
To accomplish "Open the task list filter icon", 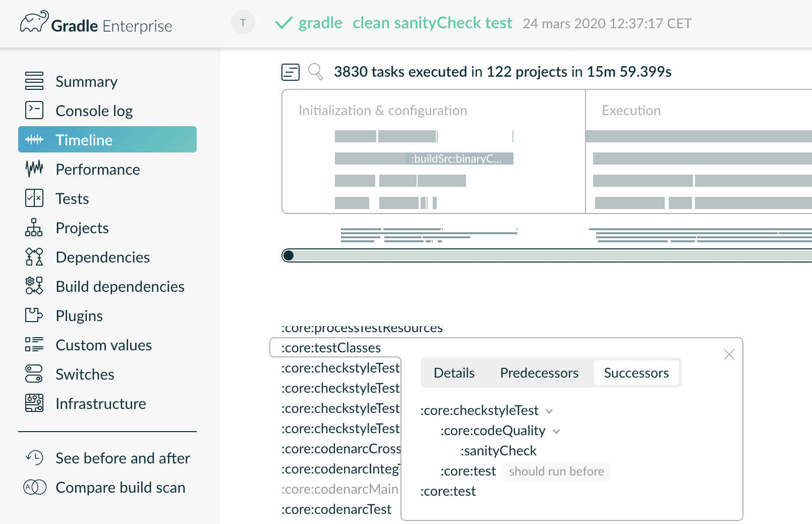I will 291,72.
